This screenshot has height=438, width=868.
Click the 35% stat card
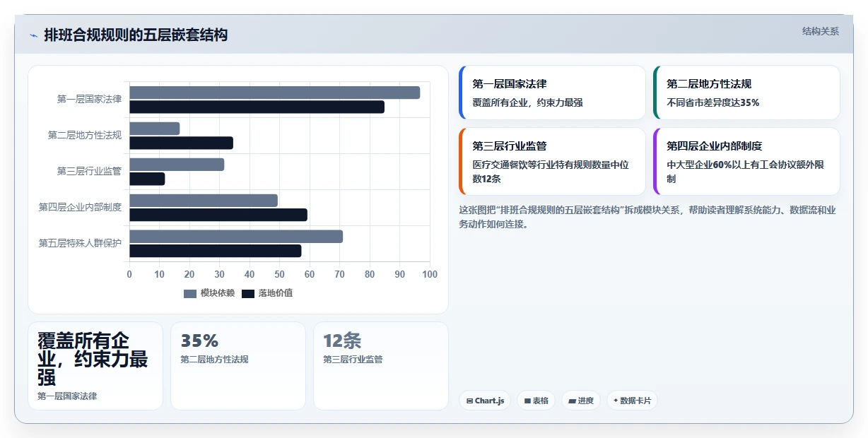pos(238,366)
